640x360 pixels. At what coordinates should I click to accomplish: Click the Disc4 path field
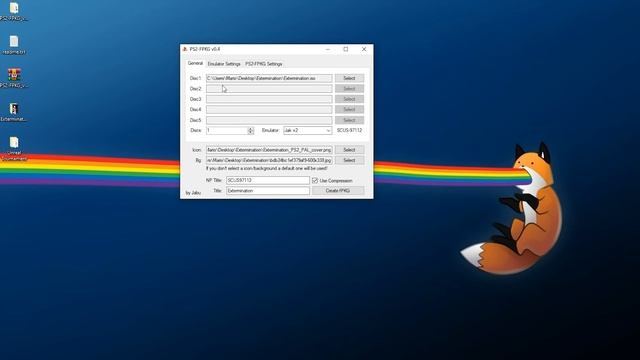tap(269, 109)
